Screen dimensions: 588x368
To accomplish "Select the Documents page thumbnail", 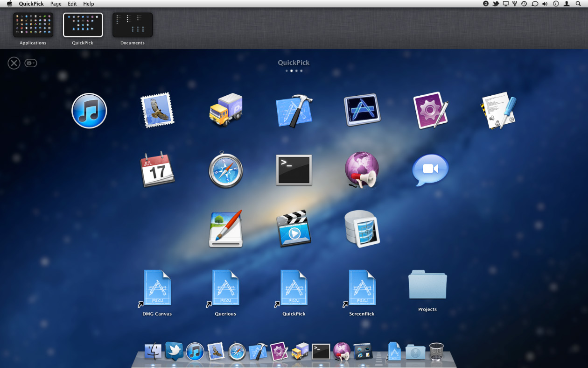I will [133, 25].
